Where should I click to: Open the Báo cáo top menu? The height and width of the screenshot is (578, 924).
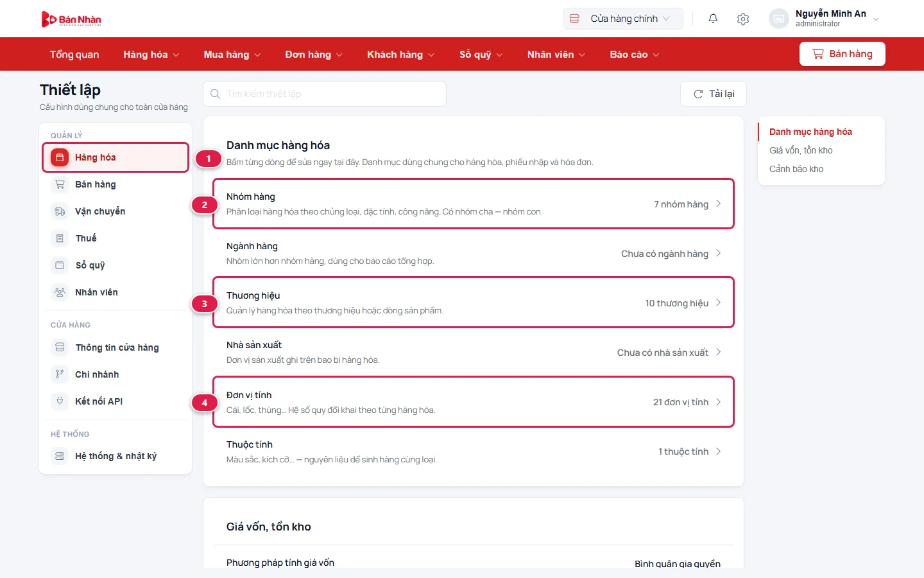click(x=635, y=55)
